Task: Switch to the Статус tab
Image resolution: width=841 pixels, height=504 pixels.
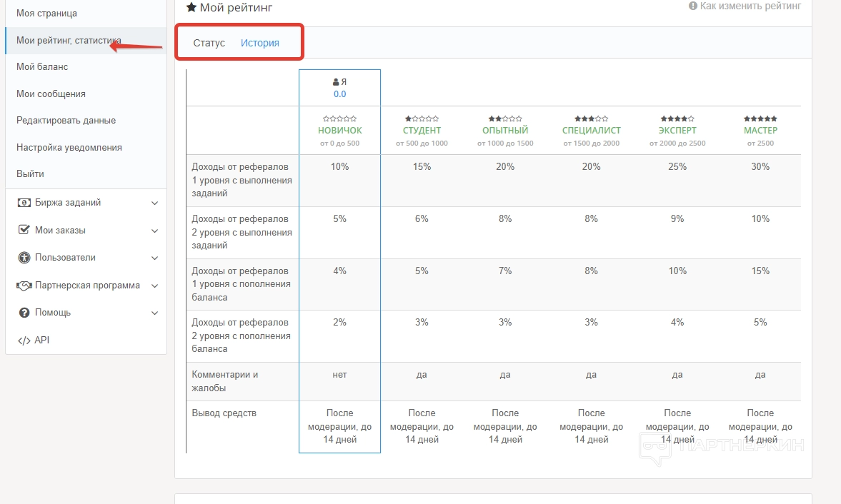Action: [x=209, y=43]
